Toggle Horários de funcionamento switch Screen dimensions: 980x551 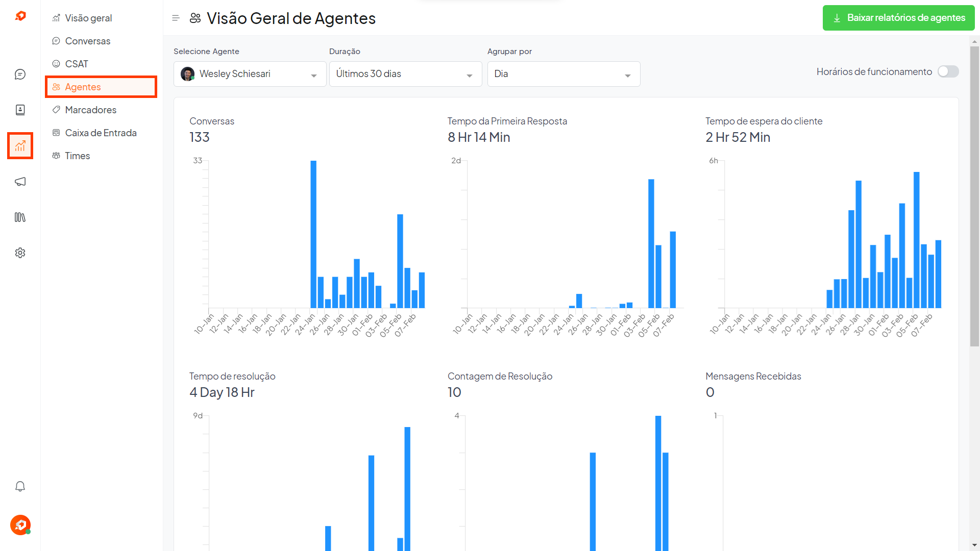tap(948, 72)
